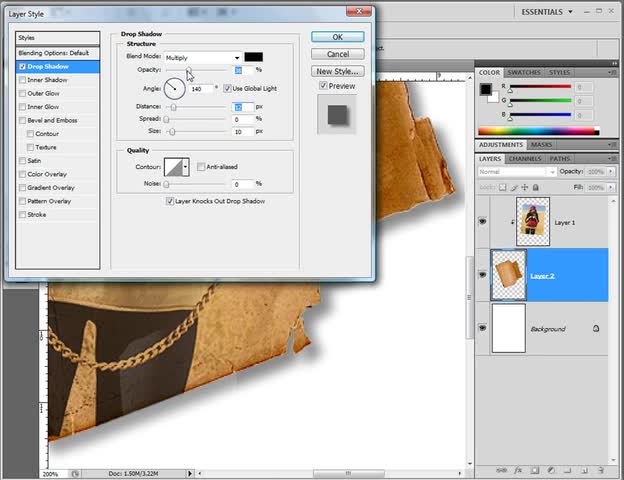Click the Opacity slider handle in Drop Shadow
Viewport: 624px width, 480px height.
point(189,70)
